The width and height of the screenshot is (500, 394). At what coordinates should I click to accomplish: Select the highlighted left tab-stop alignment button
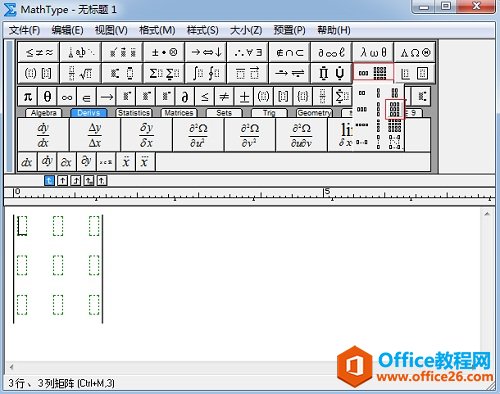pos(49,181)
